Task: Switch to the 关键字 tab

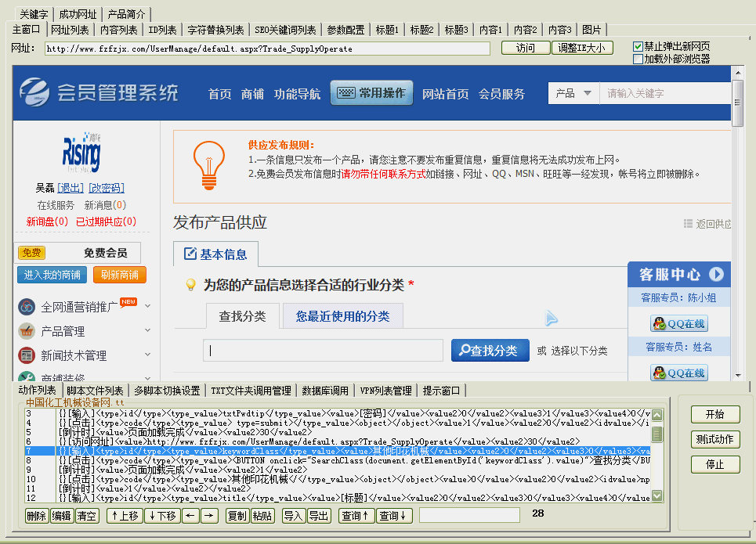Action: point(34,14)
